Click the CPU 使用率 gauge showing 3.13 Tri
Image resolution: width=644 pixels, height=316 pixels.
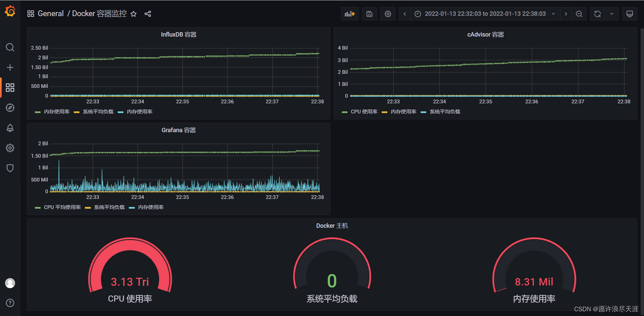[130, 270]
